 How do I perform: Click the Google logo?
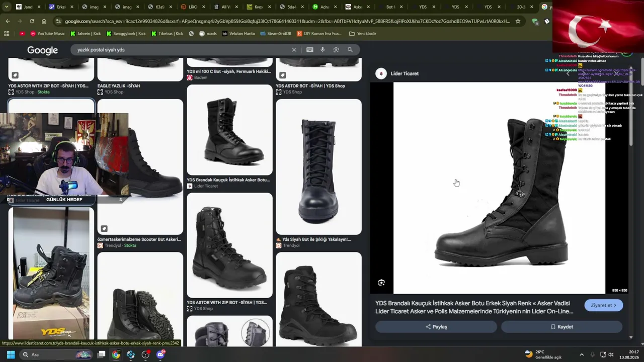click(x=42, y=50)
